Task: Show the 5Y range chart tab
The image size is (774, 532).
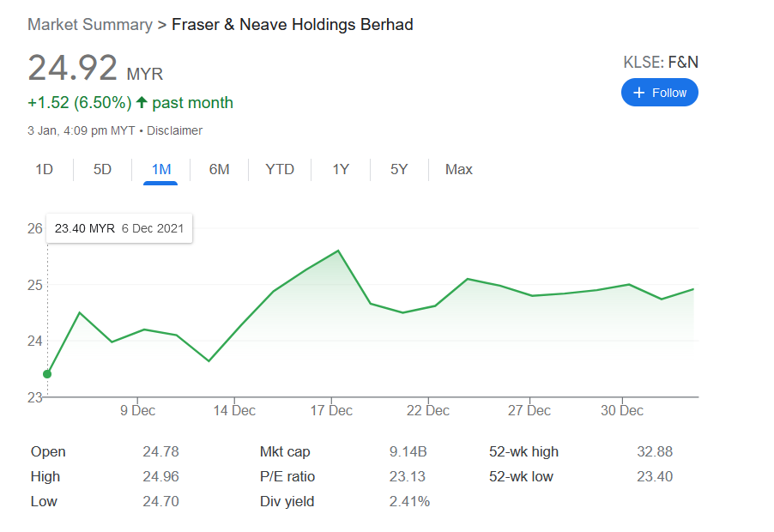Action: pos(399,169)
